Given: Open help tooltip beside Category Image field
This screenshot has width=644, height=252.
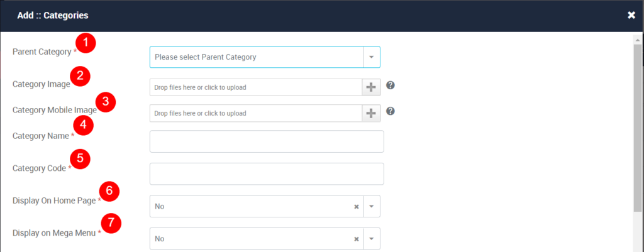Looking at the screenshot, I should (x=391, y=85).
